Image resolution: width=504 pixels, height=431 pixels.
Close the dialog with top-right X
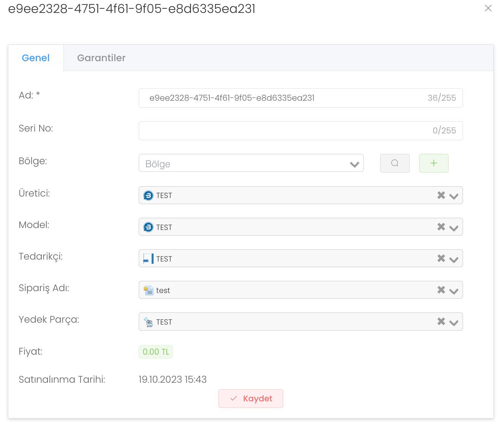click(488, 8)
